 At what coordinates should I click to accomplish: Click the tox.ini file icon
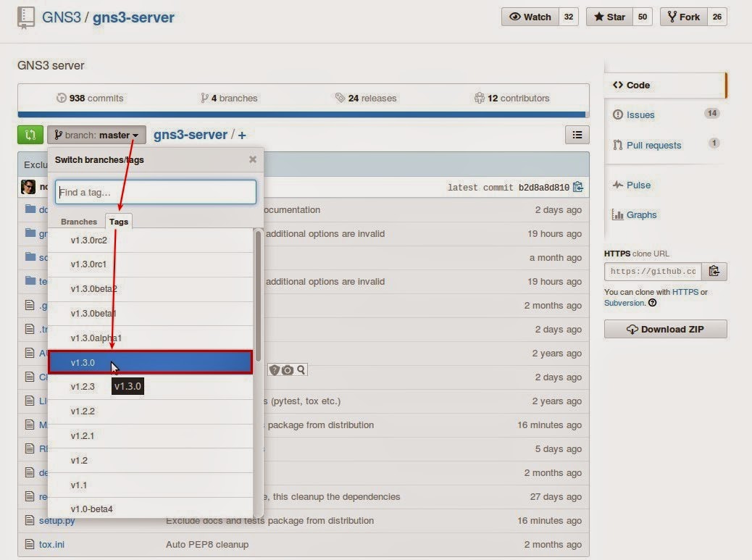coord(30,544)
